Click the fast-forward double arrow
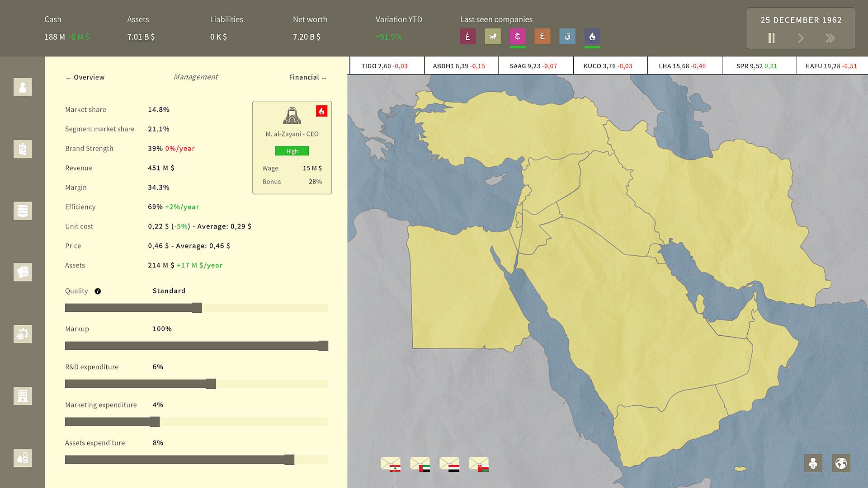This screenshot has width=868, height=488. coord(830,38)
